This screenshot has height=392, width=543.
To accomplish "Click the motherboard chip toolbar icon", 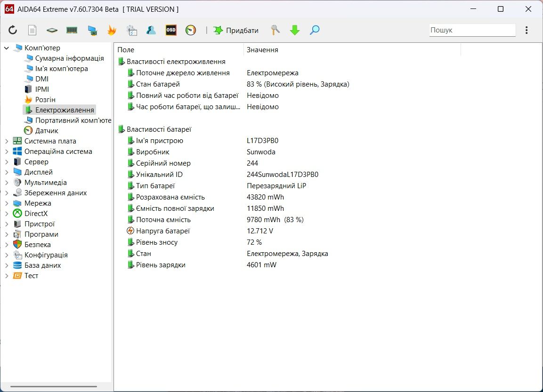I will (x=52, y=31).
